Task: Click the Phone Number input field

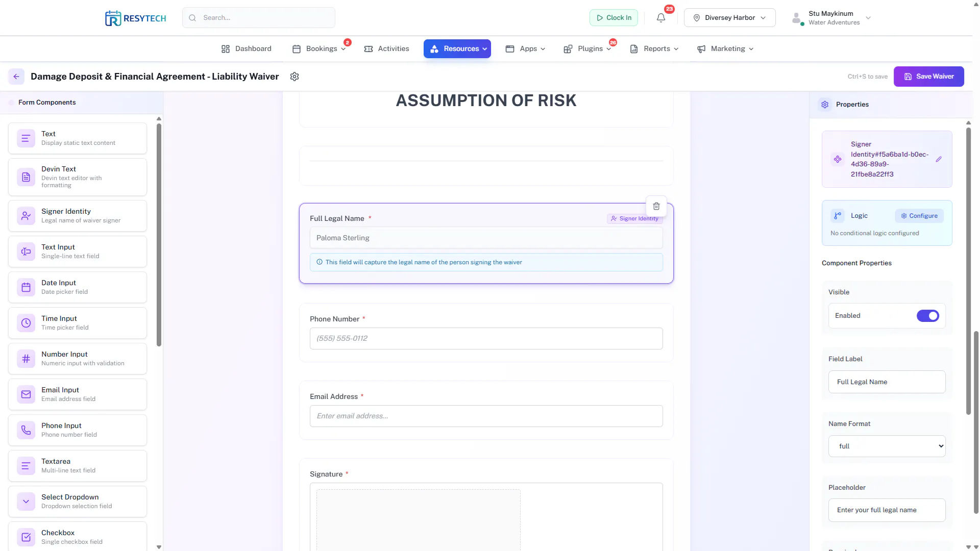Action: click(x=486, y=339)
